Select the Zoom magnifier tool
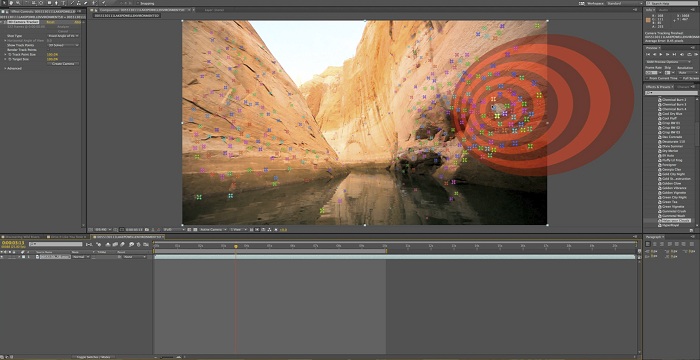 click(18, 3)
